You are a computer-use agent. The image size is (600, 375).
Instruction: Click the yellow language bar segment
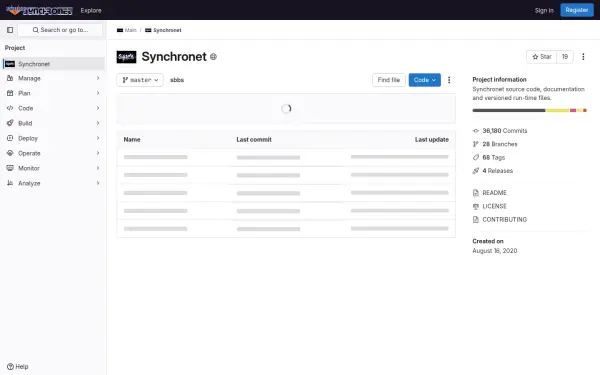[557, 110]
